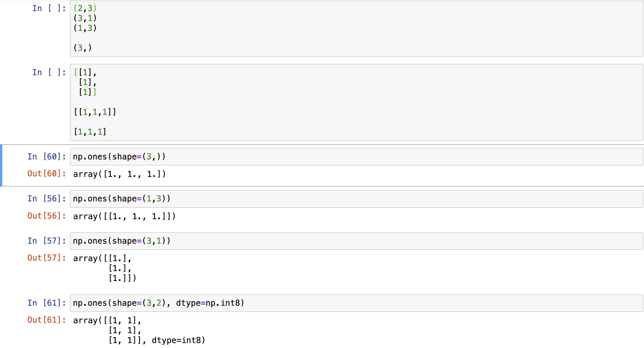Click the [[1,1,1]] line in second cell
Screen dimensions: 644x348
pos(95,112)
